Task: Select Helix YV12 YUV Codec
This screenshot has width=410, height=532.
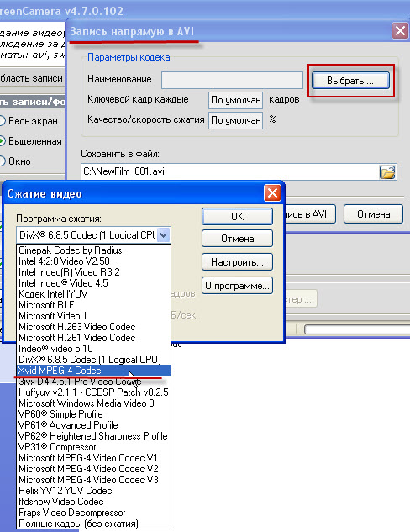Action: coord(93,490)
